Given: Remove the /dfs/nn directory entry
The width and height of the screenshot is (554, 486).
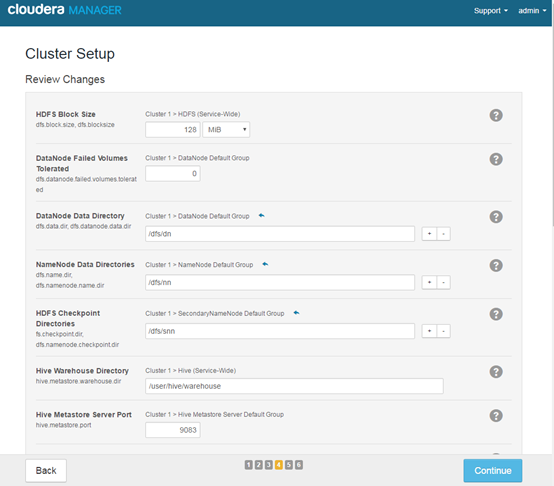Looking at the screenshot, I should (x=443, y=283).
